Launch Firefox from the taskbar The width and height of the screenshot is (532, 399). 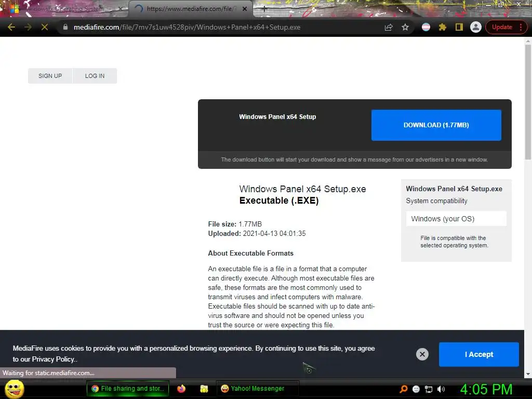coord(181,389)
